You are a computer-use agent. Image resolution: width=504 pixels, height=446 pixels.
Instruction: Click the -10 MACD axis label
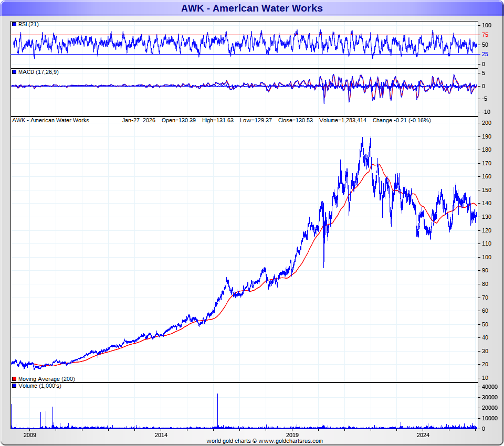(486, 112)
